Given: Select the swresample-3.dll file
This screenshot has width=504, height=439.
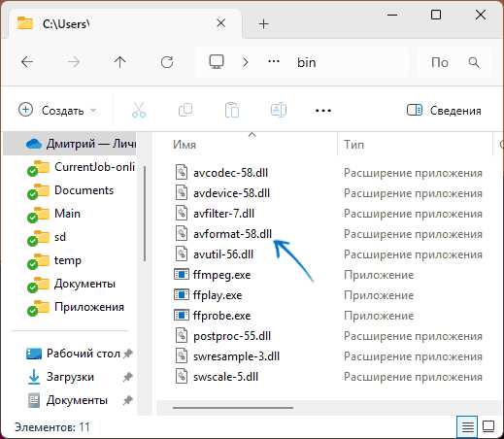Looking at the screenshot, I should [236, 356].
